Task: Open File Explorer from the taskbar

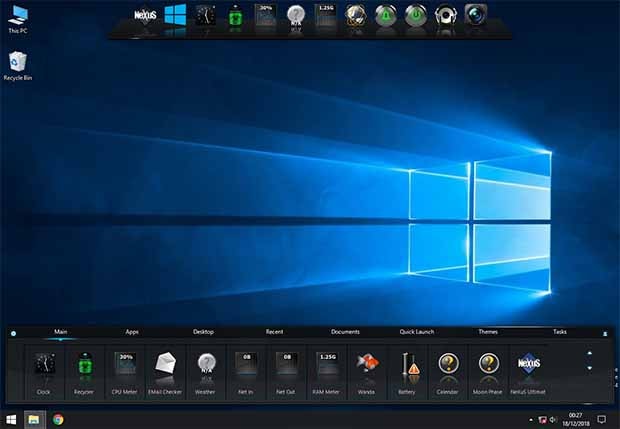Action: coord(34,420)
